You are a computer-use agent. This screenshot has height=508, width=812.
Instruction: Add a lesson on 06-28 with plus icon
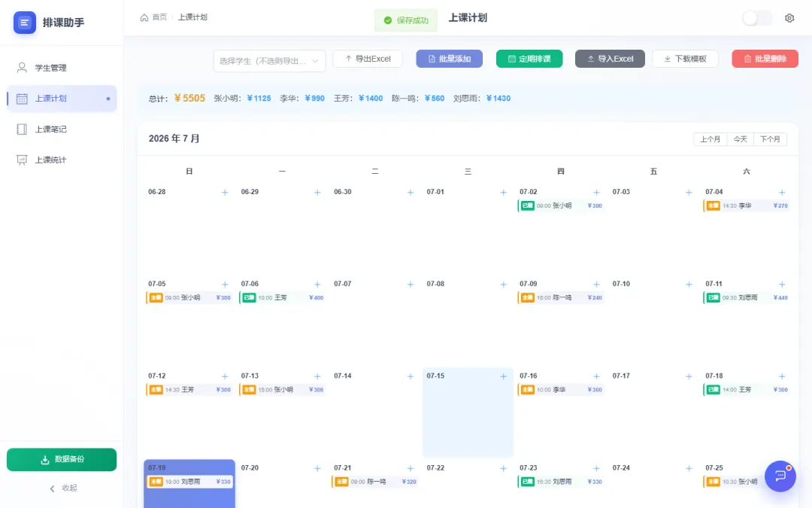pyautogui.click(x=225, y=193)
